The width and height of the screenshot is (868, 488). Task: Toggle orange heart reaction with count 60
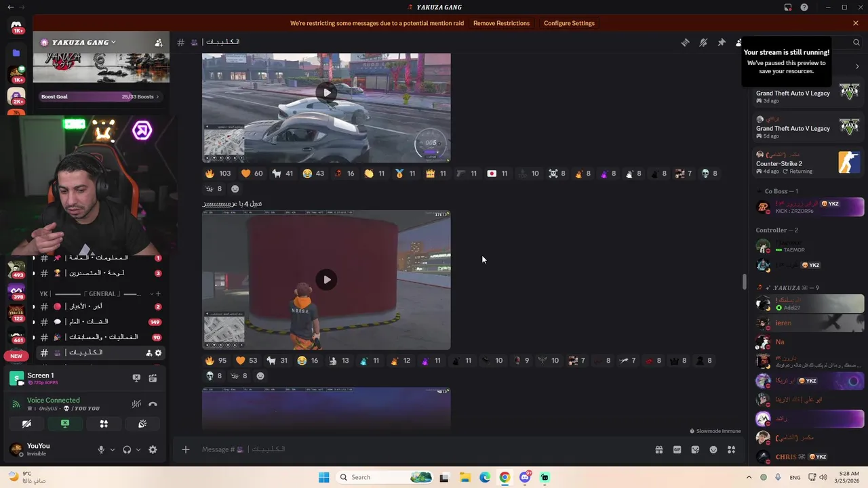pos(252,174)
